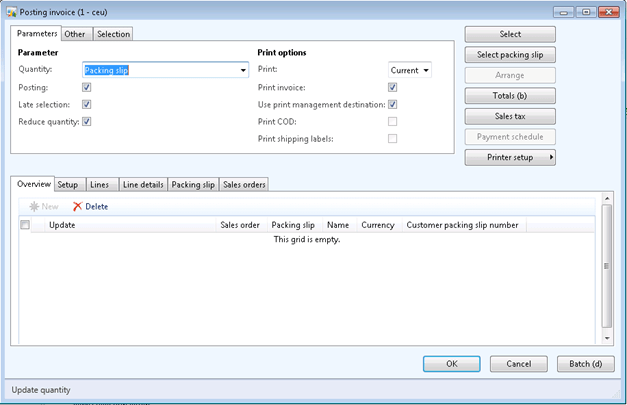Switch to the Other tab
Screen dimensions: 627x405
pyautogui.click(x=76, y=34)
